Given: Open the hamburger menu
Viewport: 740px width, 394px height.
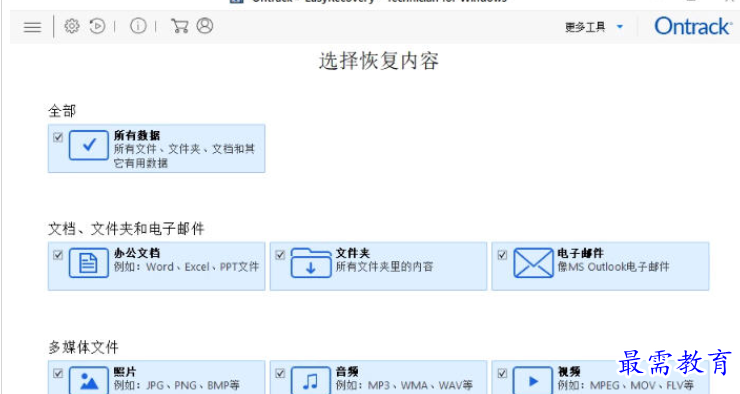Looking at the screenshot, I should click(x=32, y=27).
